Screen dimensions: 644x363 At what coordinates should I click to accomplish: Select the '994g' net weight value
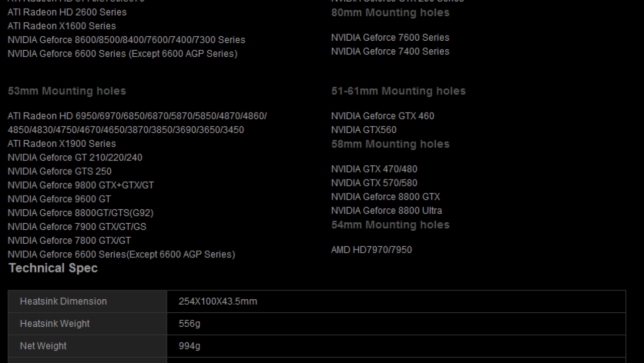click(189, 346)
